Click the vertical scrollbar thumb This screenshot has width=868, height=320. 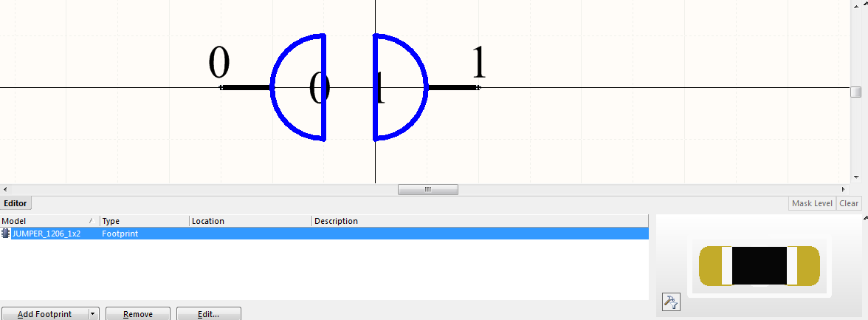click(856, 92)
